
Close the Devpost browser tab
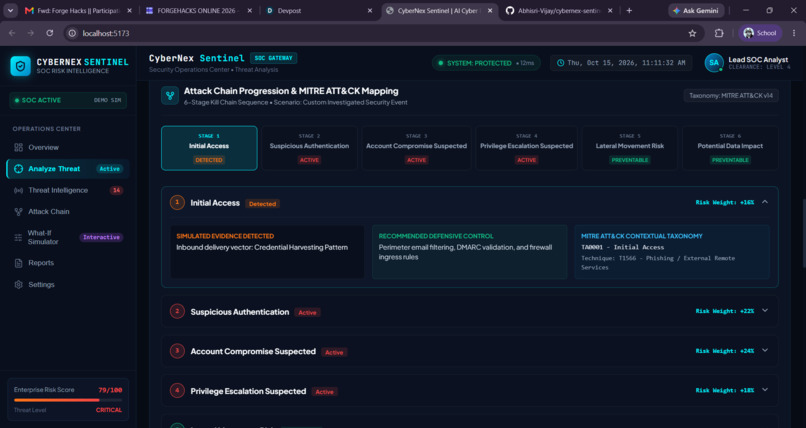370,11
